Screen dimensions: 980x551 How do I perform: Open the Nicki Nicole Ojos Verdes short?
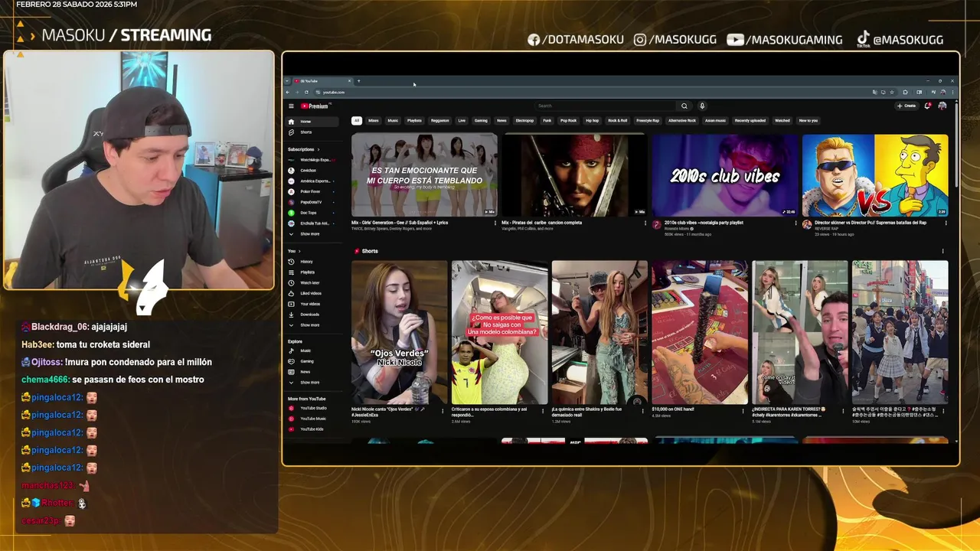tap(400, 332)
